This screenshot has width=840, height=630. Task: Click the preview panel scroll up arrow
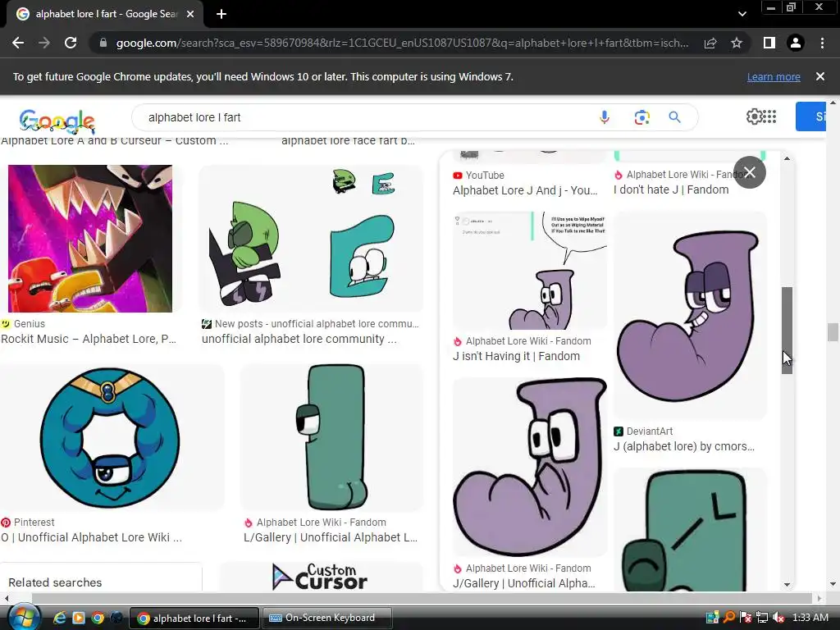(787, 158)
